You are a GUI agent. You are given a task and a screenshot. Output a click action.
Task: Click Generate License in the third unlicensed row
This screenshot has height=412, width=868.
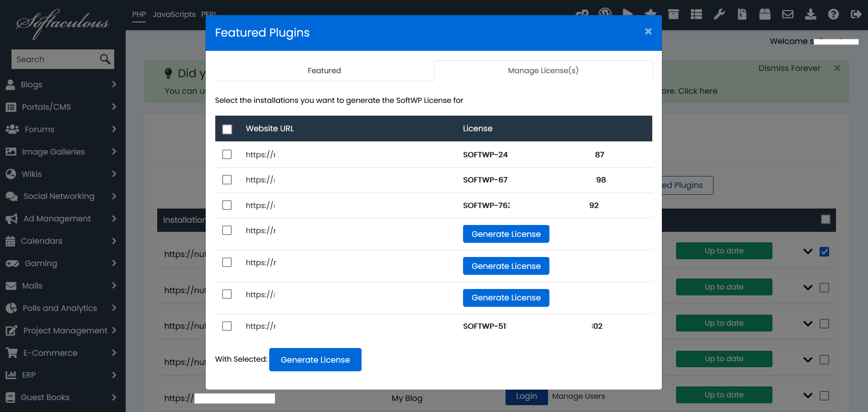click(506, 298)
